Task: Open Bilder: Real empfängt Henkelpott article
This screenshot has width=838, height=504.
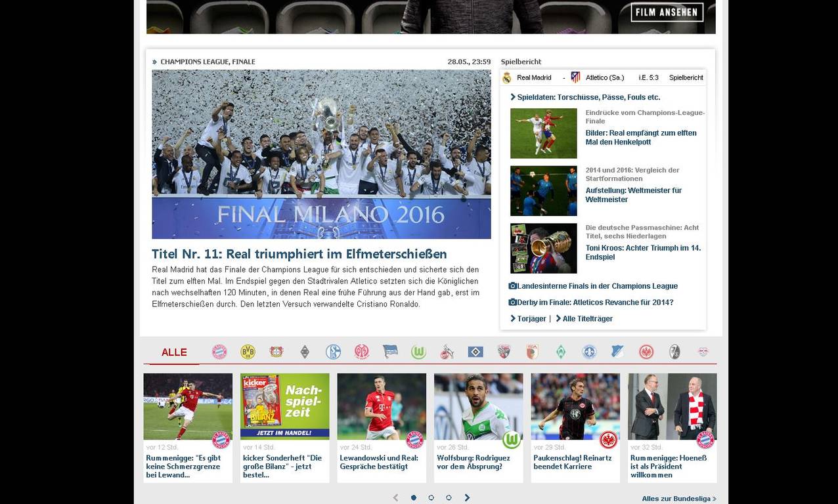Action: click(641, 137)
